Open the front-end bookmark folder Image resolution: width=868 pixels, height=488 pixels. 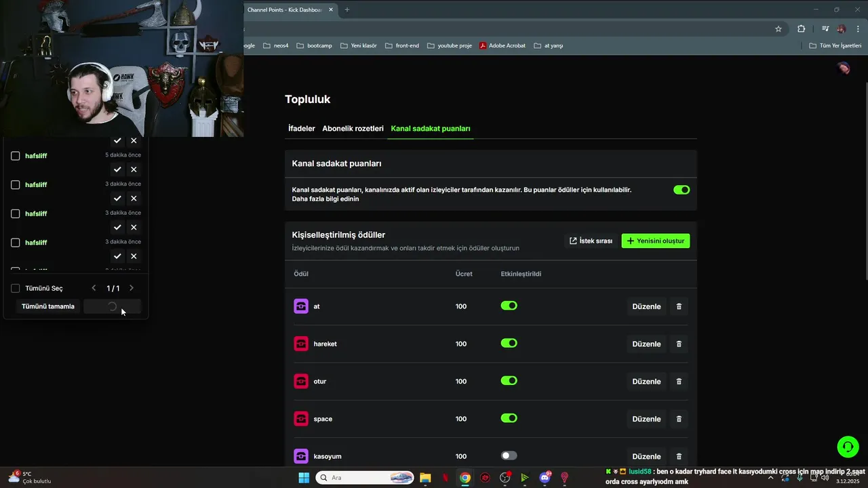click(402, 45)
